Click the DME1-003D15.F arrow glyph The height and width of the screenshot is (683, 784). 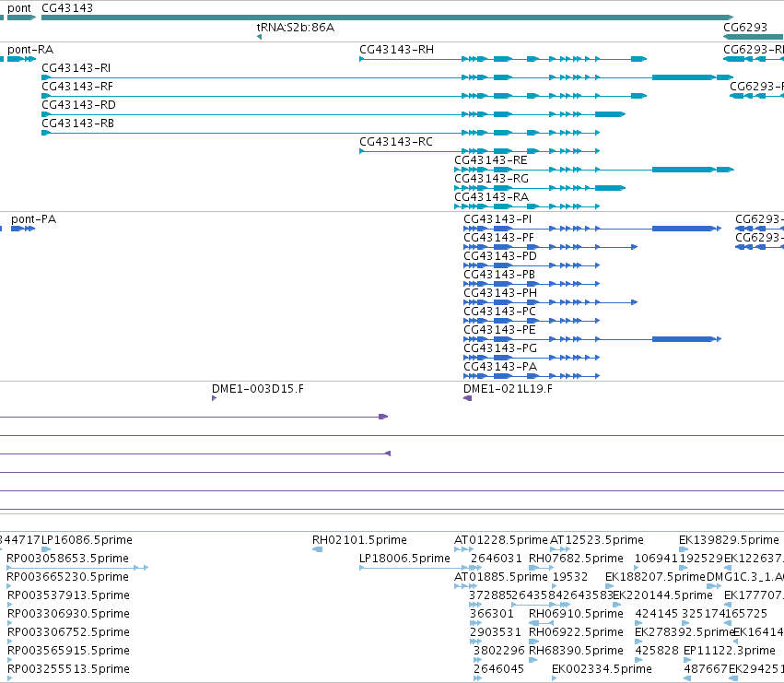pyautogui.click(x=215, y=398)
